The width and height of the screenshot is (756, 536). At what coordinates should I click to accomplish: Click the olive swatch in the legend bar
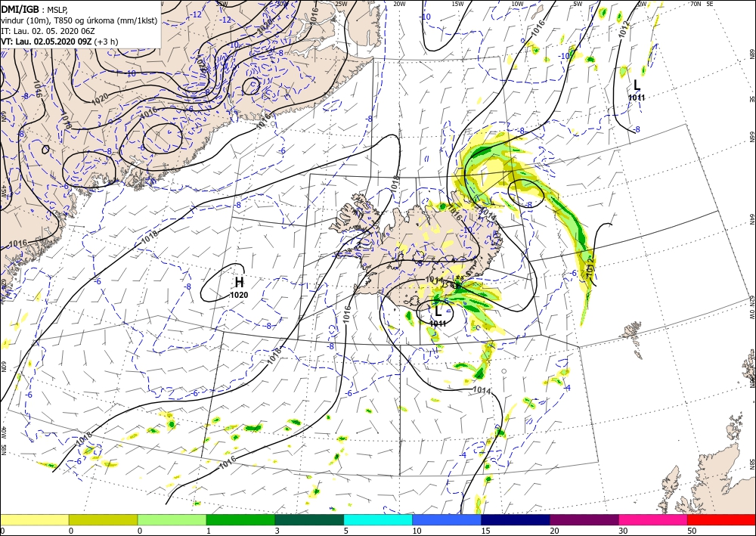[x=103, y=519]
